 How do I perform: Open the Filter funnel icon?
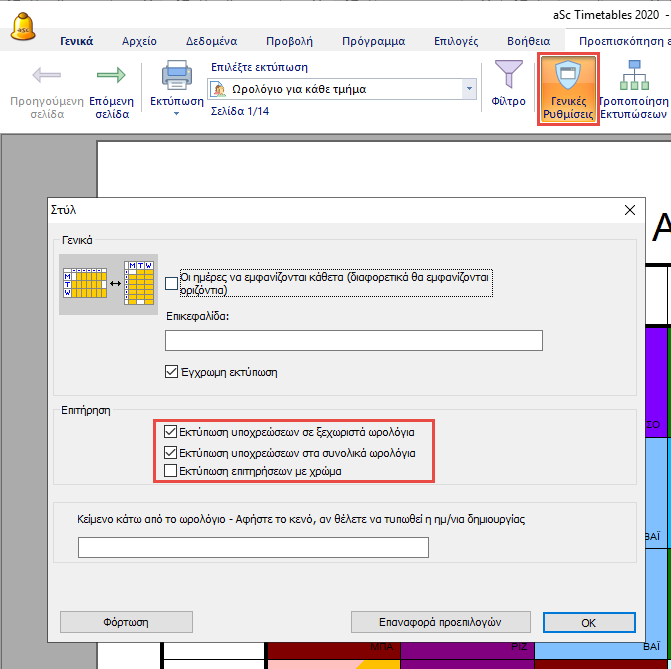point(510,76)
